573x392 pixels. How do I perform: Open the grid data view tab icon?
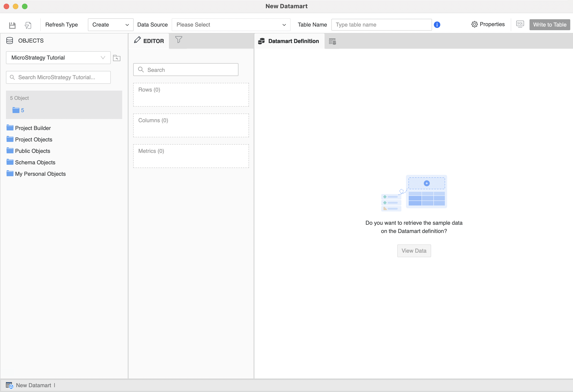point(332,41)
